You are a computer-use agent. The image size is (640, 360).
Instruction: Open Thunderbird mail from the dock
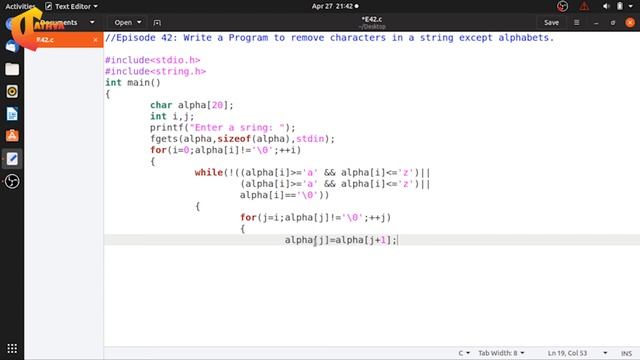pos(12,46)
